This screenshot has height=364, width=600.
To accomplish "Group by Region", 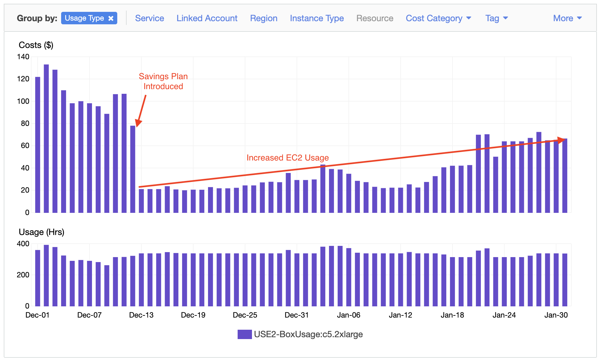I will 264,18.
